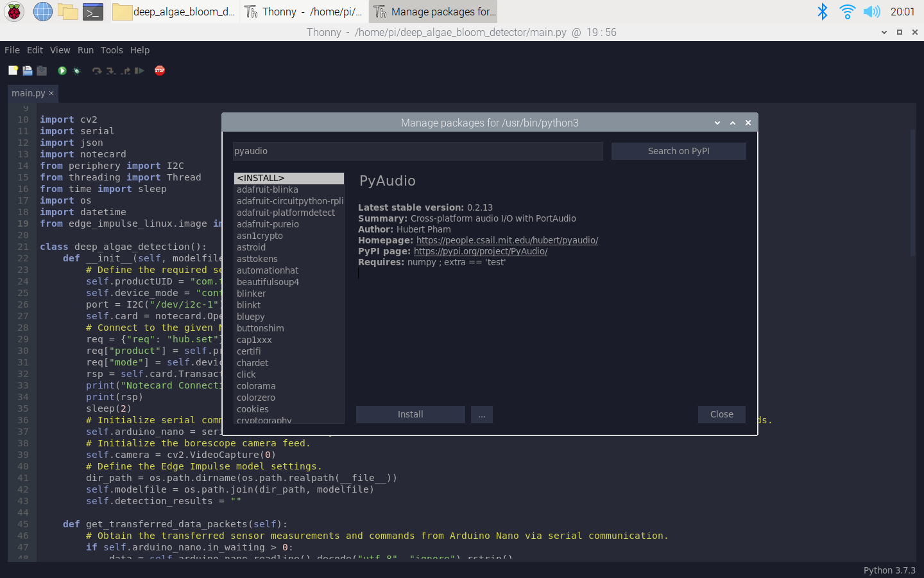Image resolution: width=924 pixels, height=578 pixels.
Task: Start the debugger
Action: coord(76,71)
